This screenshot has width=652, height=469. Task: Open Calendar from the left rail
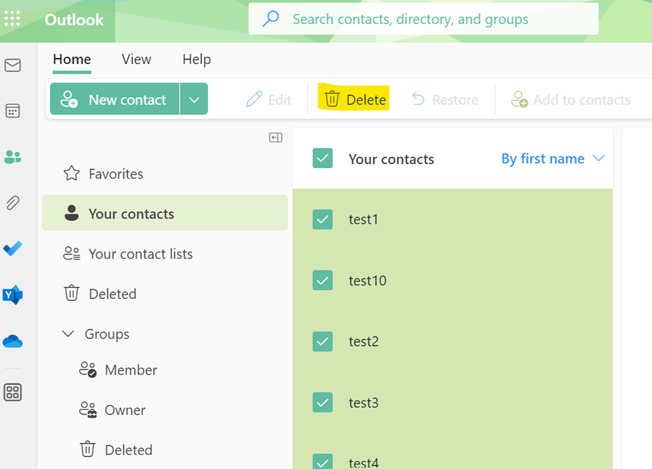[12, 111]
